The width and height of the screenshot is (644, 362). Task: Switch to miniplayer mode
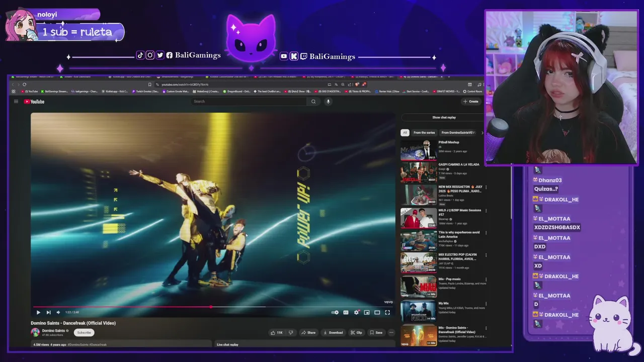(367, 312)
